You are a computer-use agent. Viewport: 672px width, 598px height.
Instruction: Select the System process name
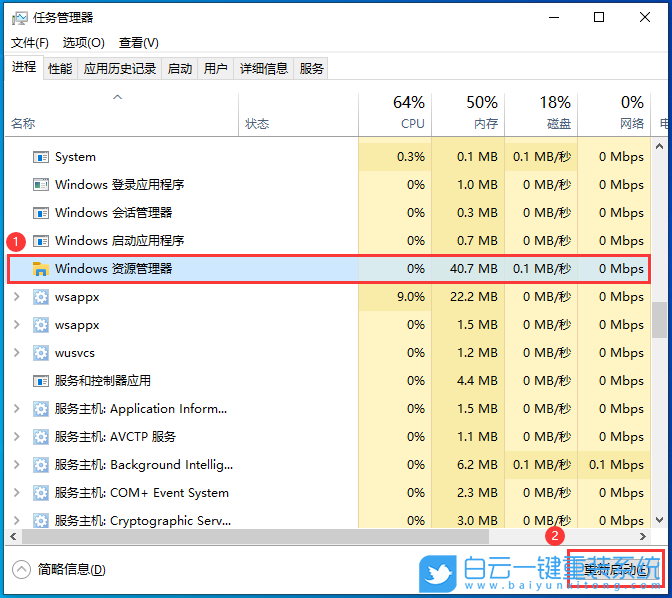75,157
